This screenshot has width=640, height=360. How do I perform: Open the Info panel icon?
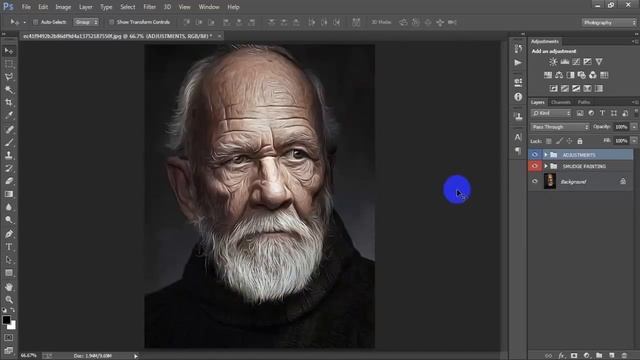click(518, 97)
